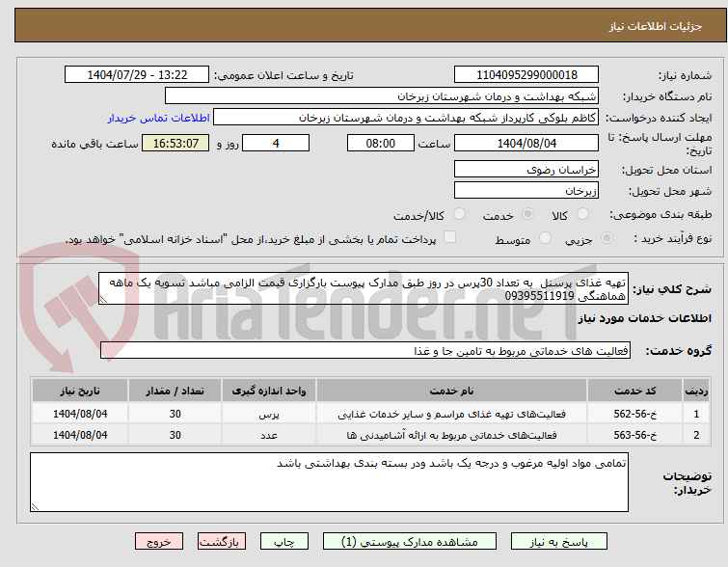Click the جزئیات اطلاعات نیاز header title
This screenshot has width=728, height=567.
tap(655, 26)
